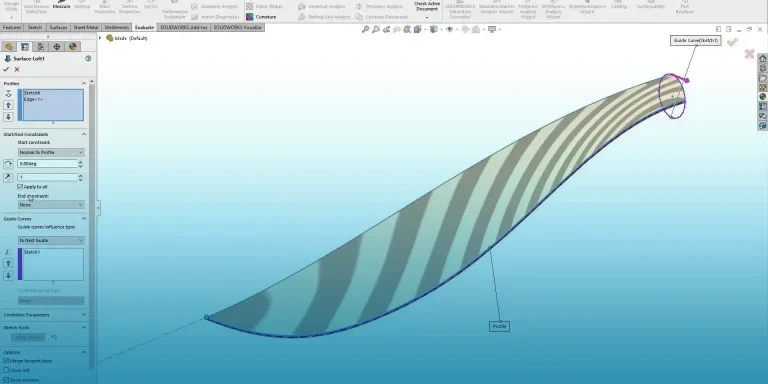Open the DisplayManager color sphere tab
This screenshot has height=384, width=768.
73,47
